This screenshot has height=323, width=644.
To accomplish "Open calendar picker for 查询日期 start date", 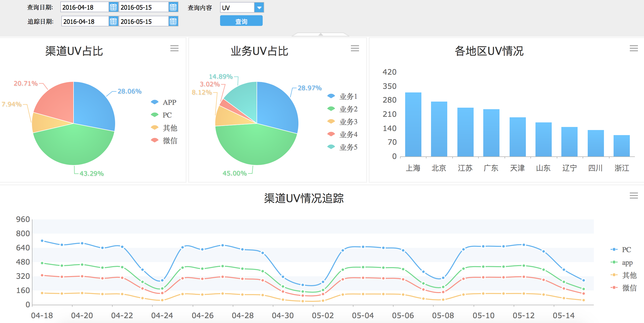I will [x=114, y=7].
